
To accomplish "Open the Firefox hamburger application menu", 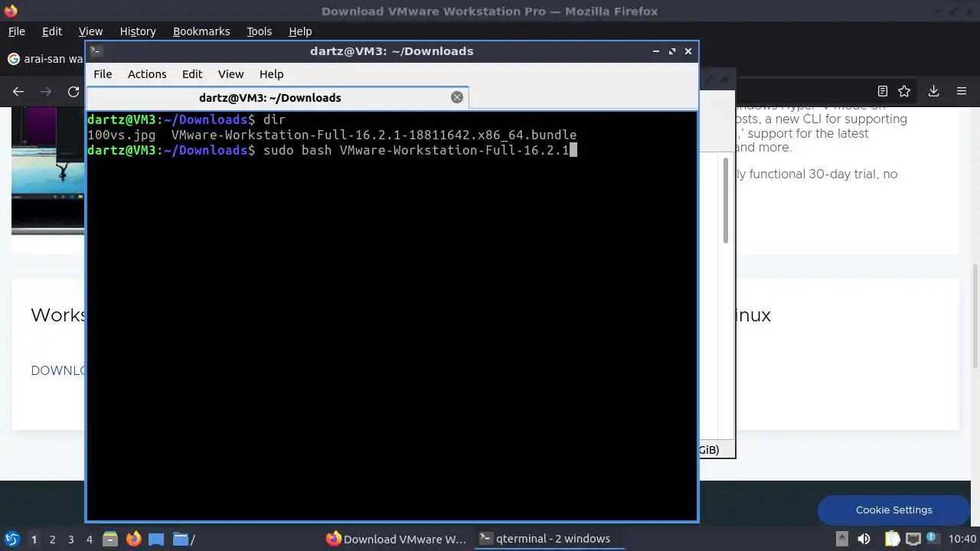I will (962, 91).
